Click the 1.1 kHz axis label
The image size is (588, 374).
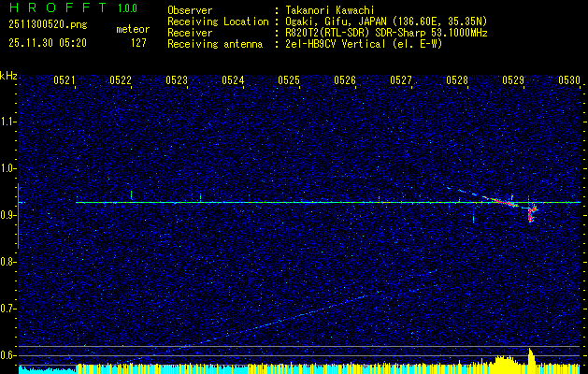pyautogui.click(x=8, y=122)
